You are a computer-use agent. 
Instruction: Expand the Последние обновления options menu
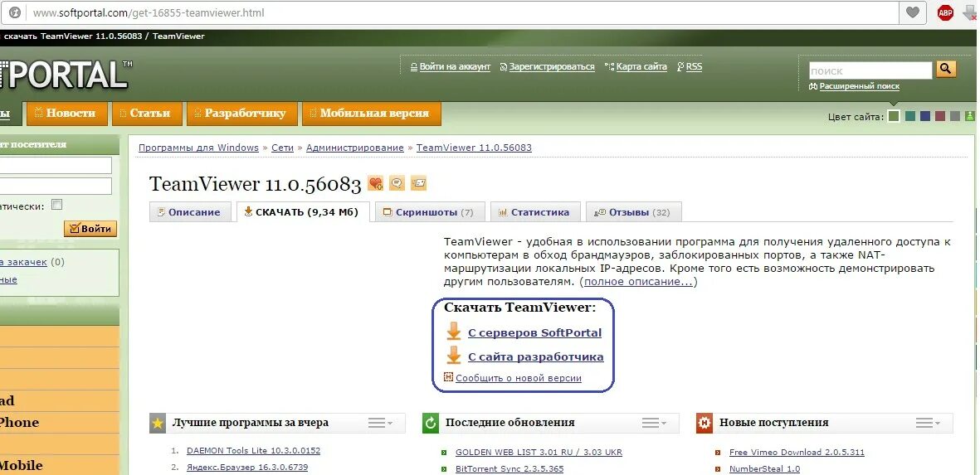(655, 424)
